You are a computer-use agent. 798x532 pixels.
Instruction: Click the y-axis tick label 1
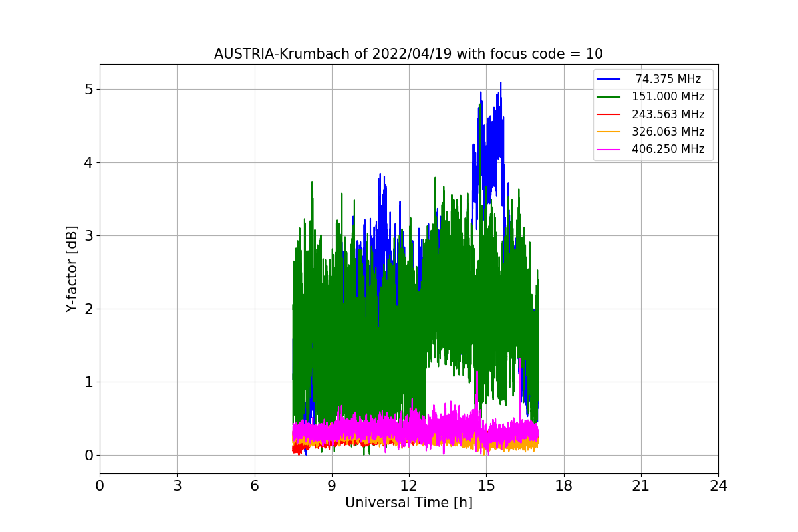88,382
